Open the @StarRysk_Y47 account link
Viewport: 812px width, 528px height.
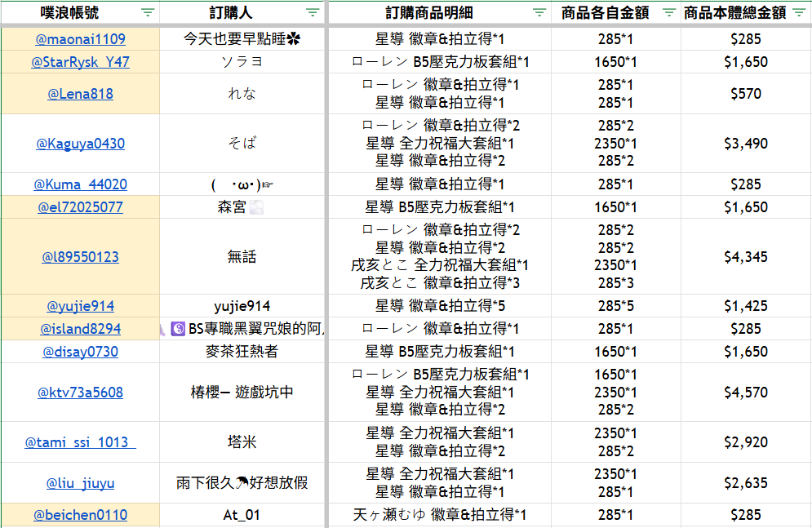[80, 62]
